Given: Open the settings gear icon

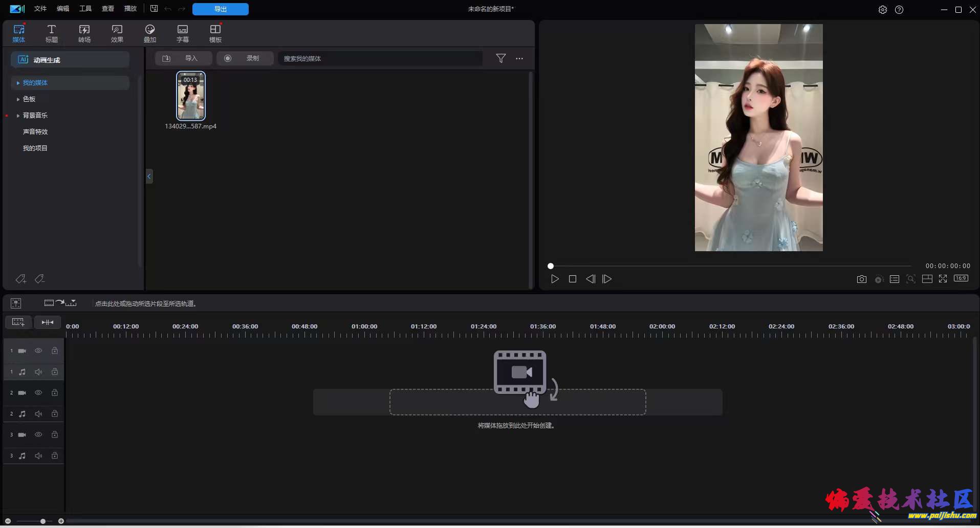Looking at the screenshot, I should (x=882, y=10).
